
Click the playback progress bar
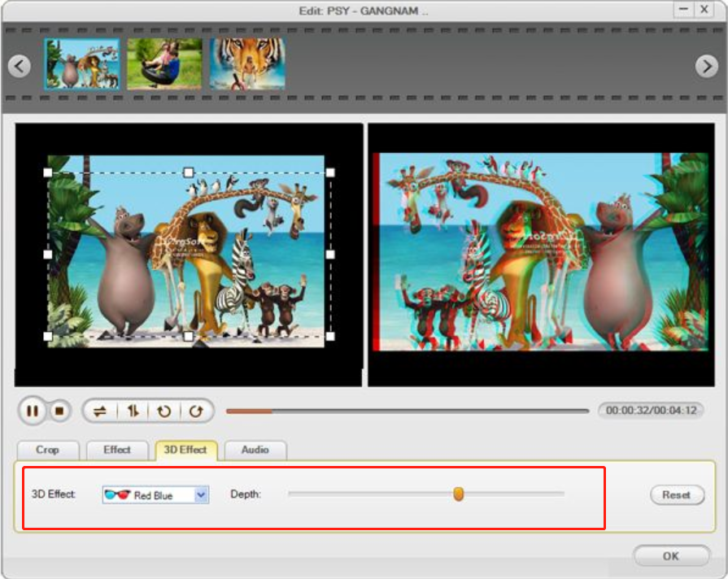coord(408,411)
